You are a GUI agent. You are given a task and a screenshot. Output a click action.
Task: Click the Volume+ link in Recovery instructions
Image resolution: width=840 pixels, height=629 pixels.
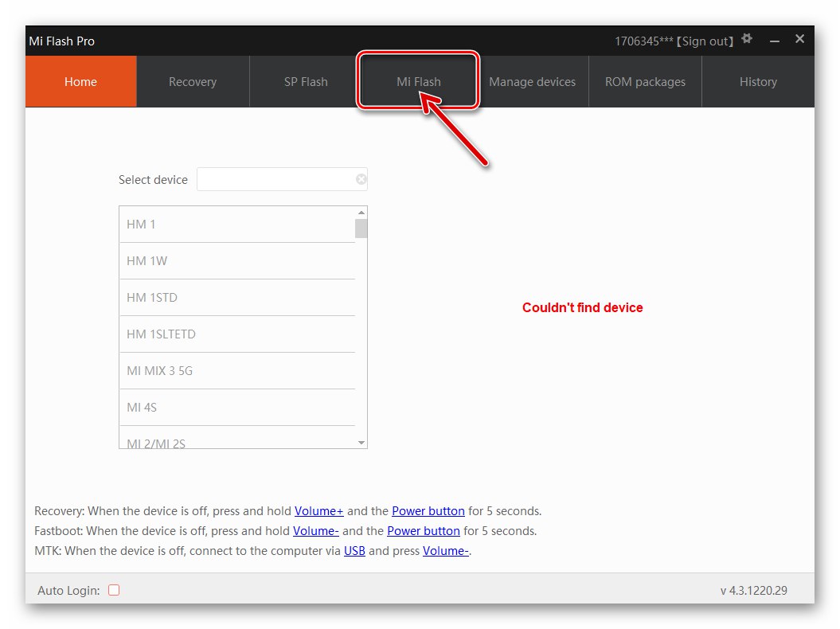pyautogui.click(x=318, y=510)
